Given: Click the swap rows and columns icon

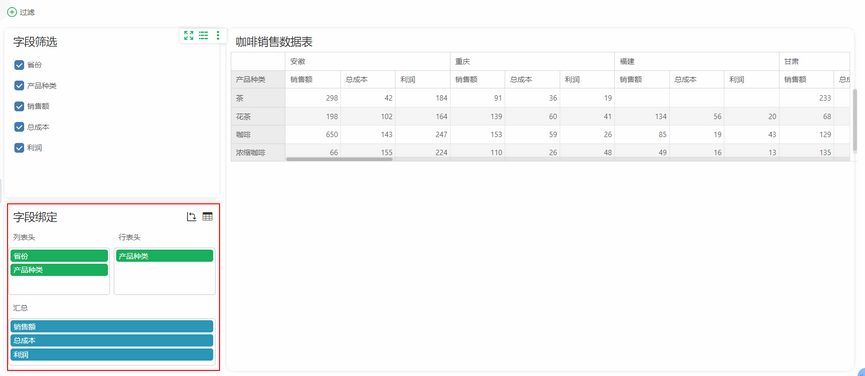Looking at the screenshot, I should click(191, 217).
